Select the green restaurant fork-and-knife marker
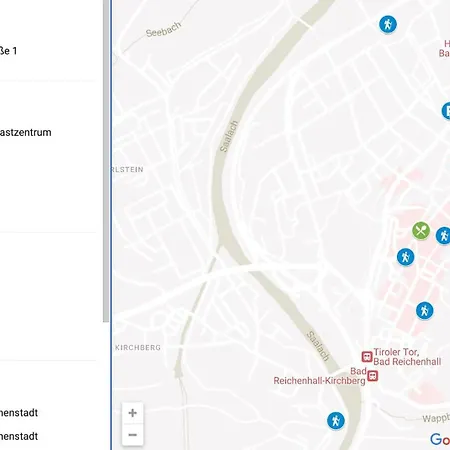This screenshot has height=450, width=450. pos(421,231)
